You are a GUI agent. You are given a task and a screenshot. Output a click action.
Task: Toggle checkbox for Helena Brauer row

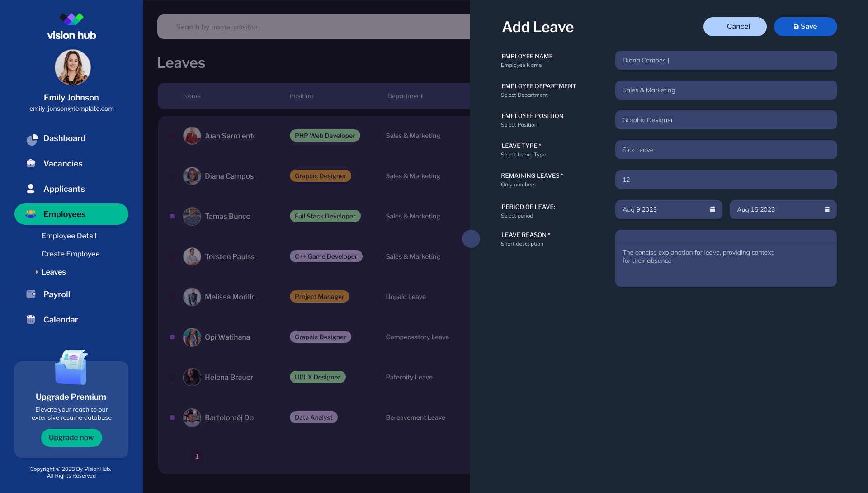click(x=172, y=377)
